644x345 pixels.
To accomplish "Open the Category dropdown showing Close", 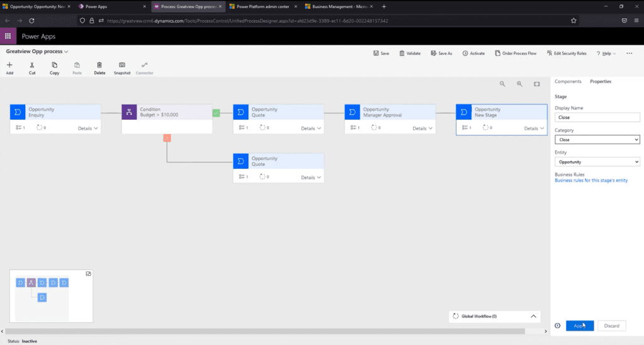I will point(597,140).
